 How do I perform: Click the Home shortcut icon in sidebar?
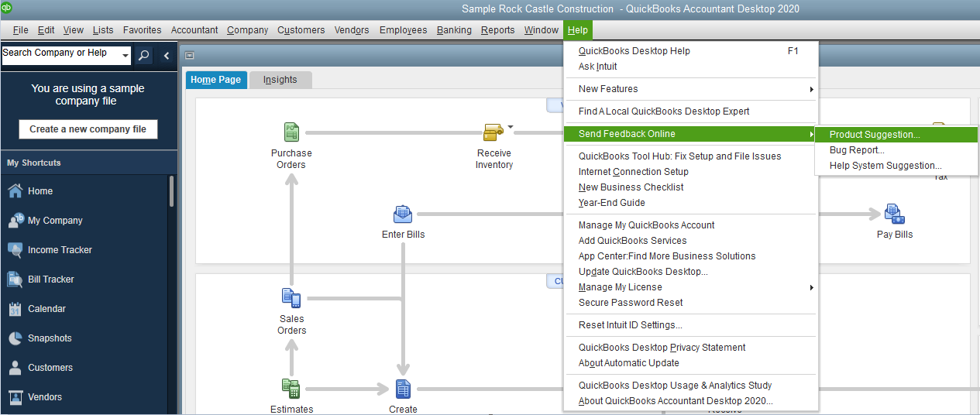pos(15,191)
